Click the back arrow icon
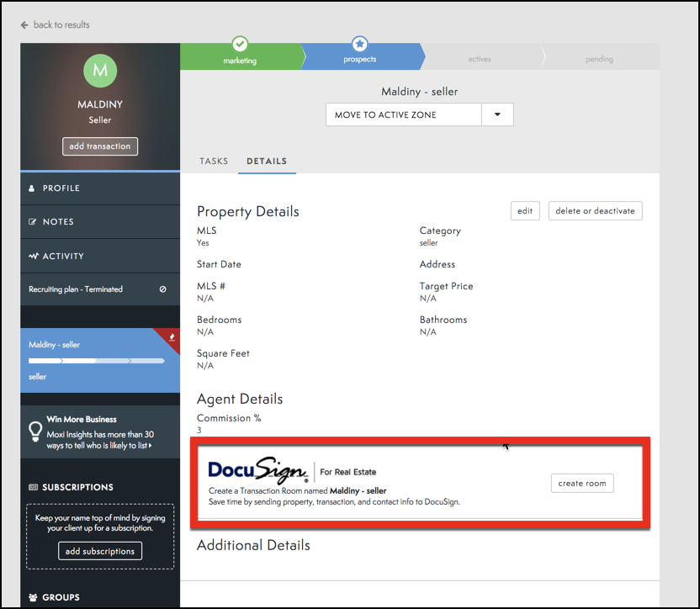The width and height of the screenshot is (700, 609). point(24,25)
